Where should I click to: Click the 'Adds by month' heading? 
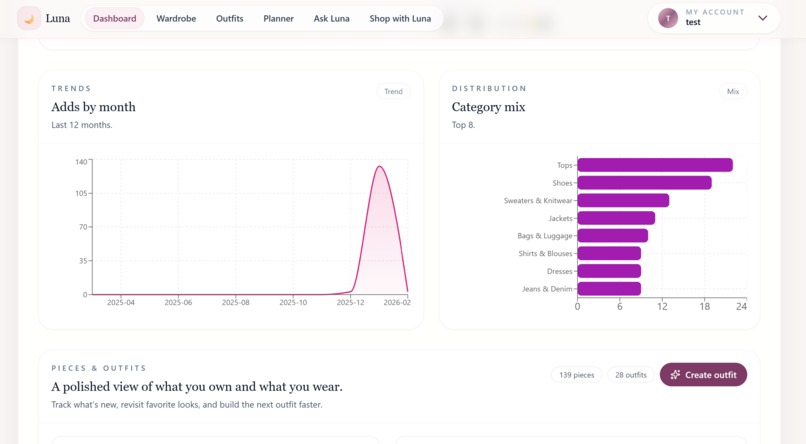point(94,107)
